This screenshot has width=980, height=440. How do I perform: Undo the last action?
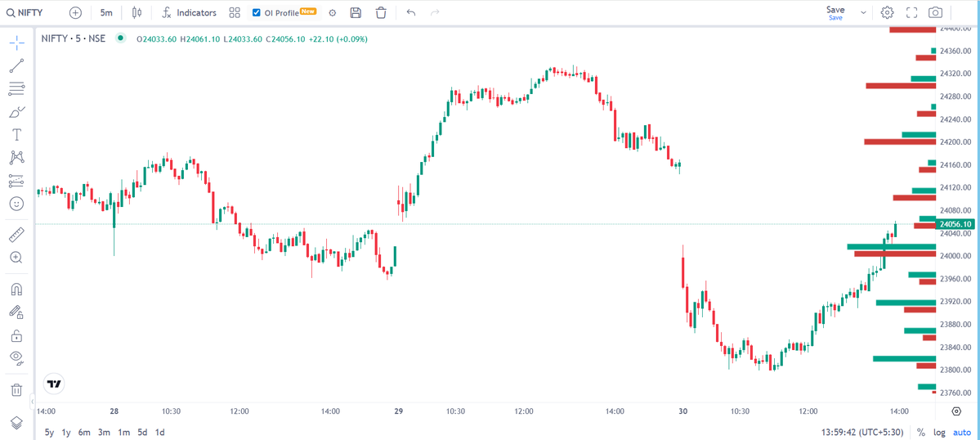pyautogui.click(x=410, y=12)
